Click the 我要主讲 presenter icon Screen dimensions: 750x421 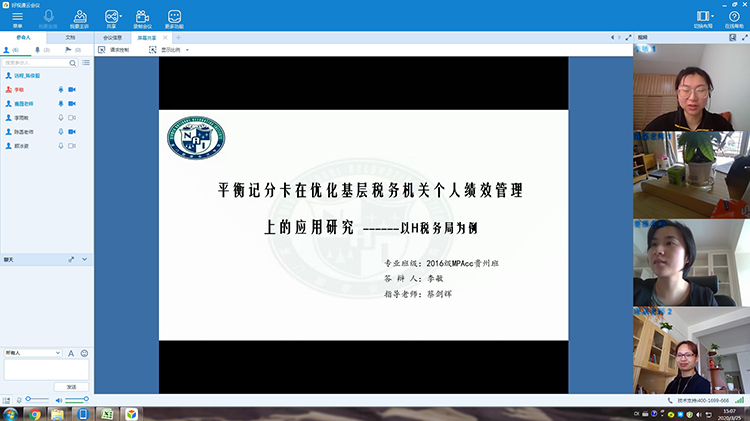tap(79, 16)
